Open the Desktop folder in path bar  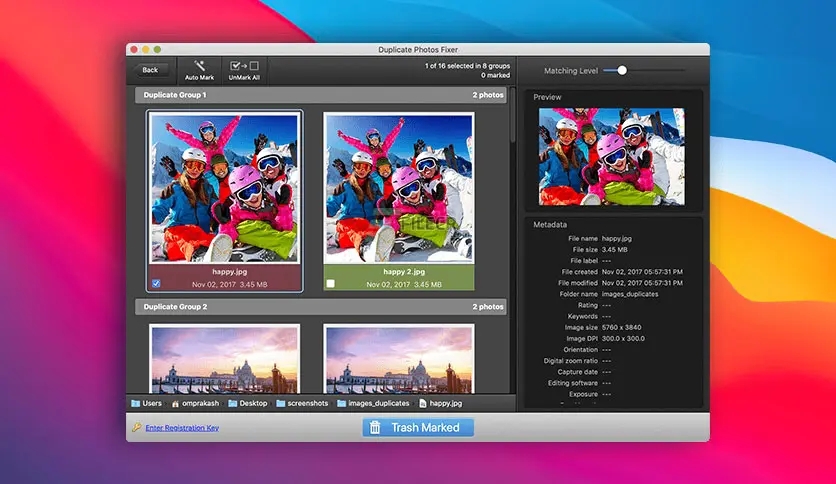(x=246, y=403)
